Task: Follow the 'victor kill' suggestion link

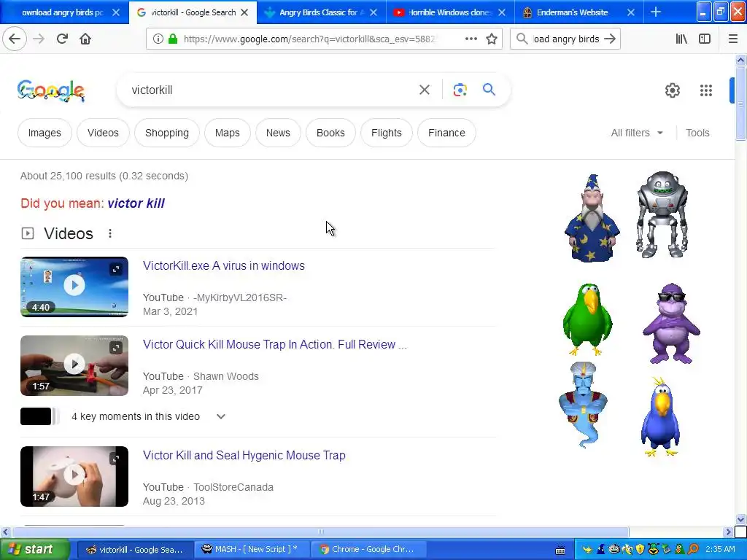Action: pyautogui.click(x=136, y=203)
